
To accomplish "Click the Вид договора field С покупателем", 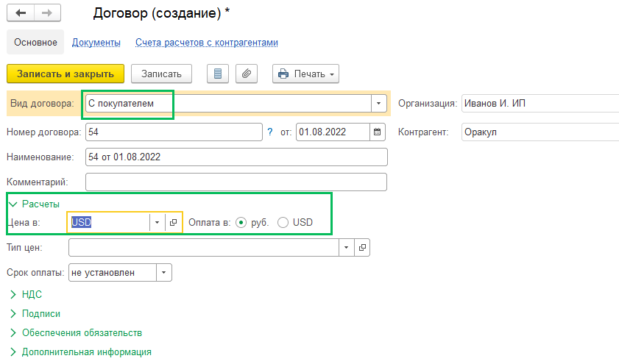I will pos(228,104).
